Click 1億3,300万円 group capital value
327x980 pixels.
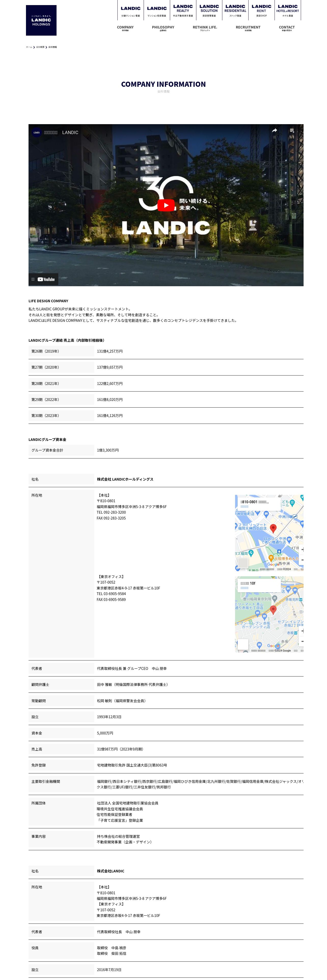(108, 450)
